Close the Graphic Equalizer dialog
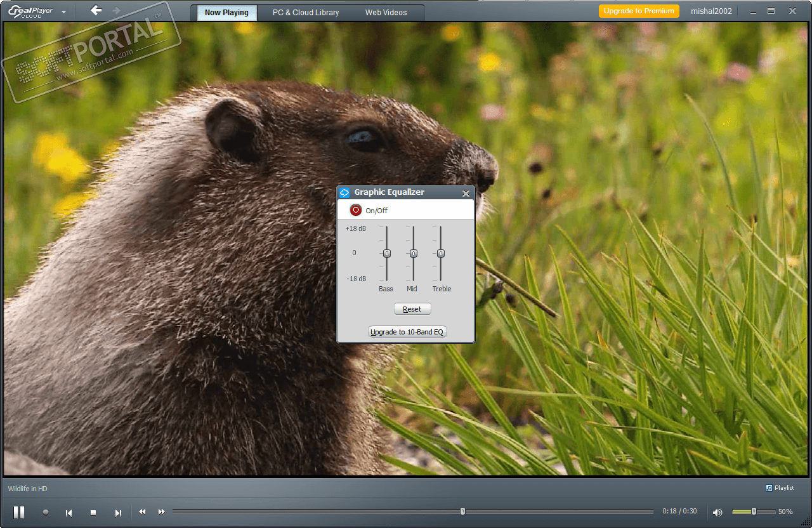 [x=466, y=193]
